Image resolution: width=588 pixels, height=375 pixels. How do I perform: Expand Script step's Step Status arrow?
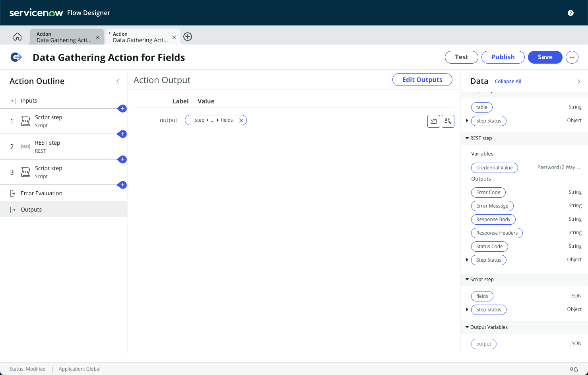click(467, 309)
